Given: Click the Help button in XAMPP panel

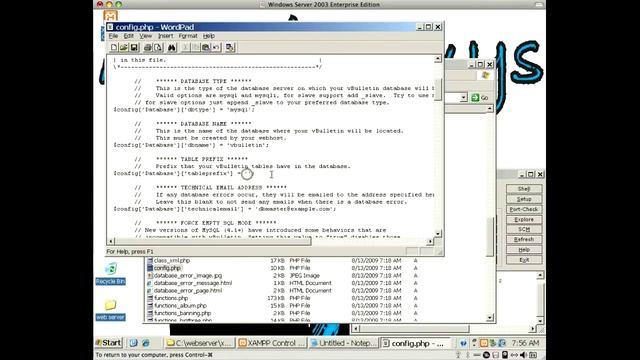Looking at the screenshot, I should tap(524, 250).
